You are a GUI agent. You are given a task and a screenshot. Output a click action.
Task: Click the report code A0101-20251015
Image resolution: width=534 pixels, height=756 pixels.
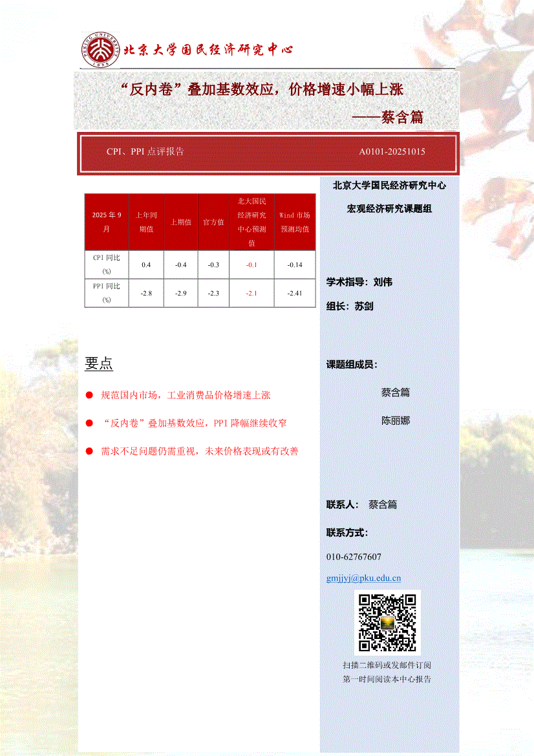(x=392, y=151)
